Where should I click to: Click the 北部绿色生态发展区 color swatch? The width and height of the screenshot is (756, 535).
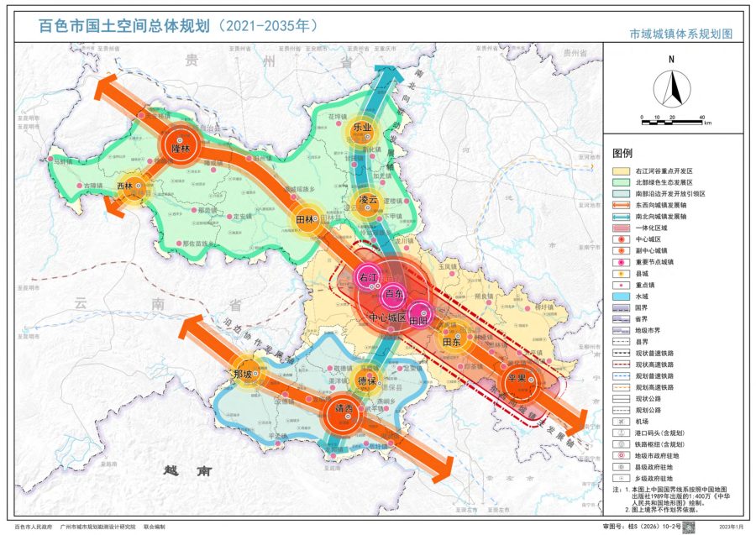621,182
